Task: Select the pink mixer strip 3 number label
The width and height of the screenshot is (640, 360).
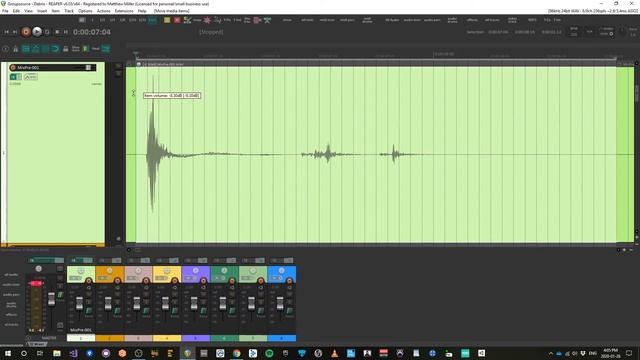Action: pos(138,338)
